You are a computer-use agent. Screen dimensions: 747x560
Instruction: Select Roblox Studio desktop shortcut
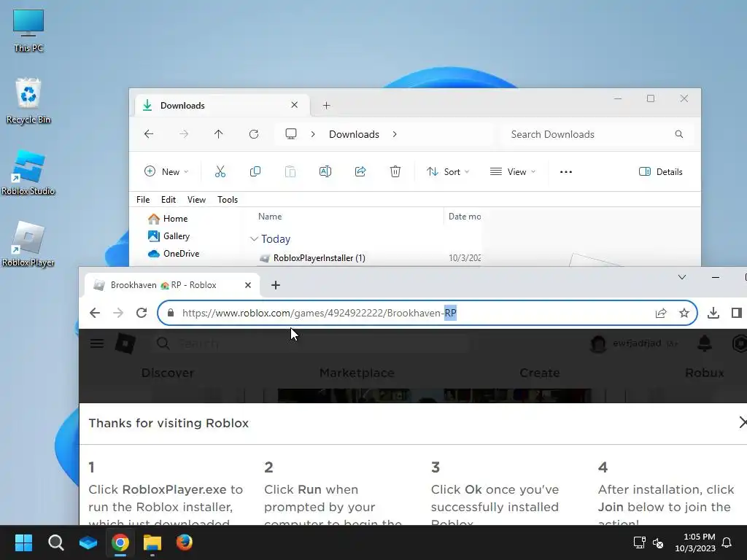tap(28, 172)
